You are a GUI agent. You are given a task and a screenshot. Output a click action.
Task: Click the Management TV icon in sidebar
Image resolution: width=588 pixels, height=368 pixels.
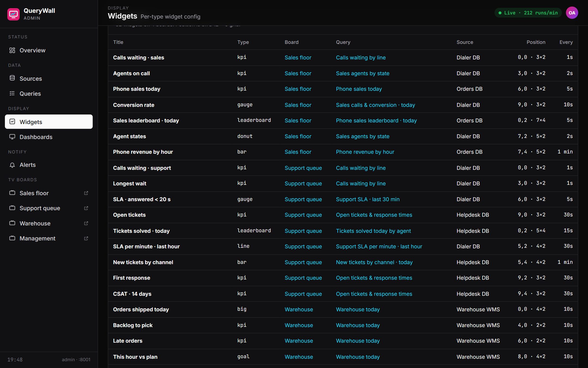tap(12, 238)
